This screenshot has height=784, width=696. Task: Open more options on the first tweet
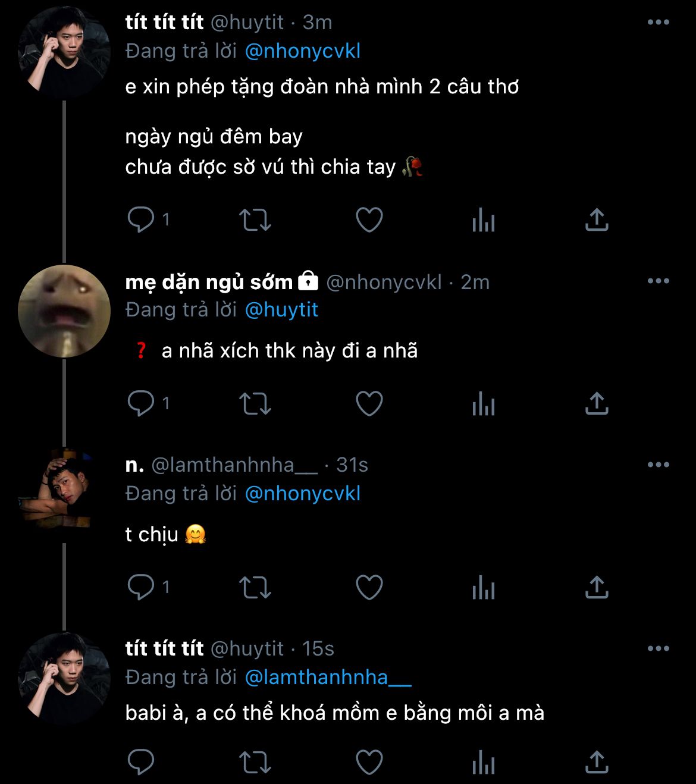click(x=658, y=23)
